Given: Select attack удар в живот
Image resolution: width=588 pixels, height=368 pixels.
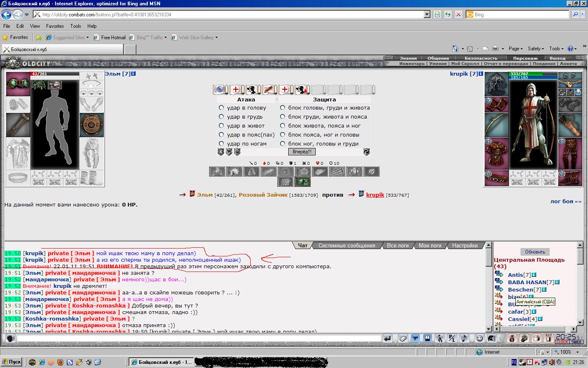Looking at the screenshot, I should click(221, 126).
